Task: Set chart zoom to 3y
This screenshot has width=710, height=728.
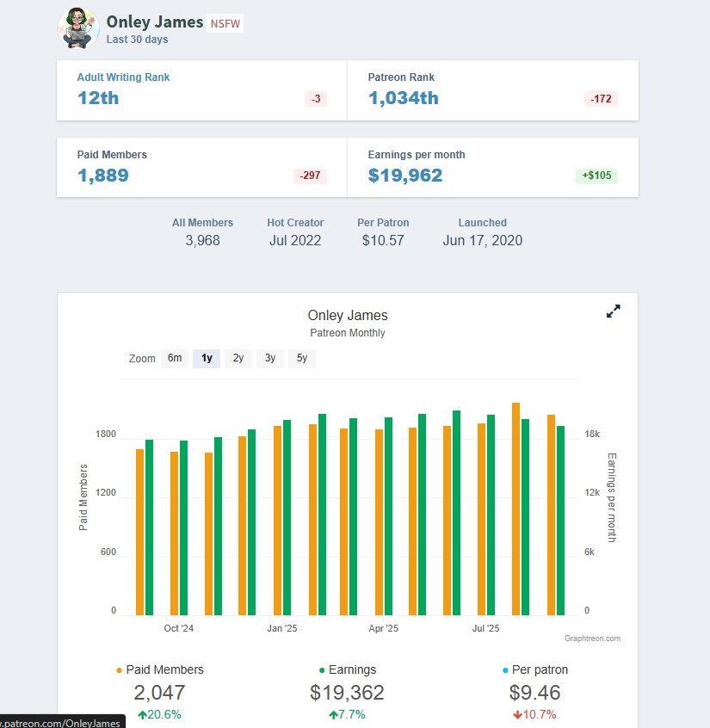Action: coord(270,358)
